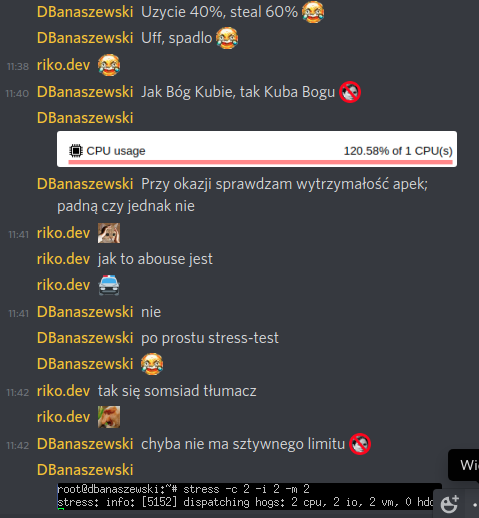479x518 pixels.
Task: Open the stress command terminal screenshot
Action: [249, 496]
